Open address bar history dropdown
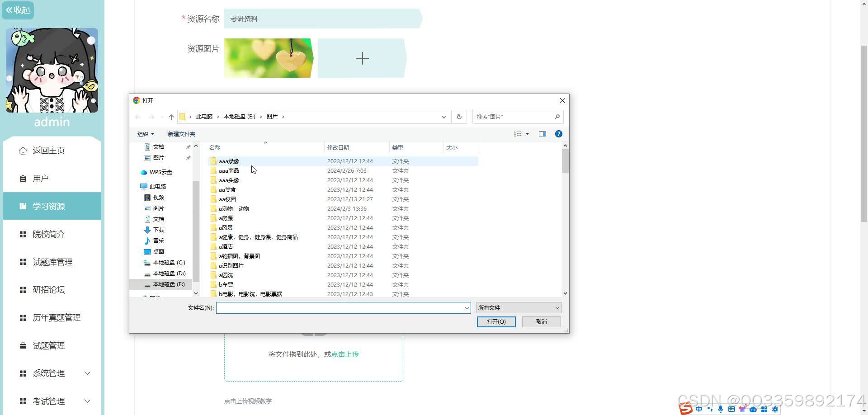The height and width of the screenshot is (415, 868). [444, 117]
